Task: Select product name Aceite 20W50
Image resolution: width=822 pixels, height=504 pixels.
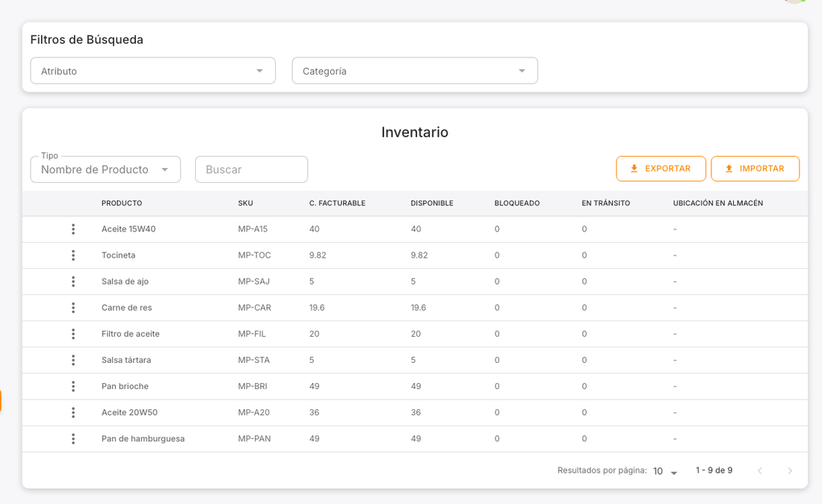Action: (129, 412)
